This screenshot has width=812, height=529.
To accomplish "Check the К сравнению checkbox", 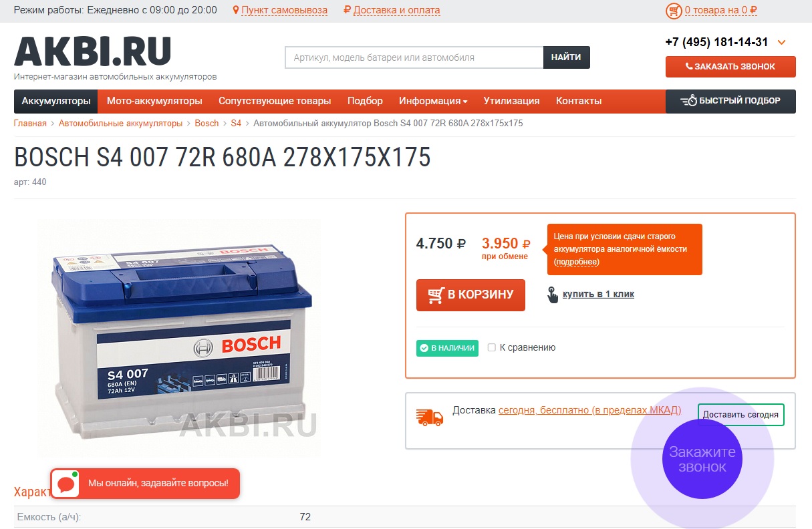I will tap(492, 347).
